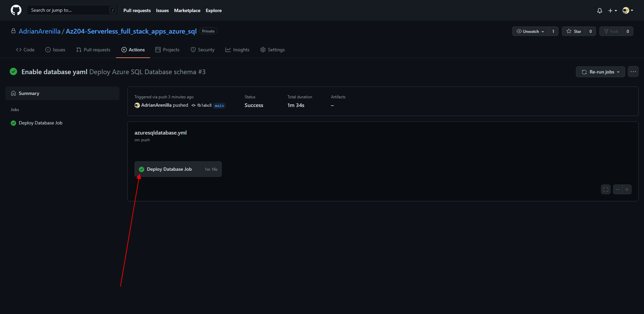Zoom in the workflow graph

[627, 190]
